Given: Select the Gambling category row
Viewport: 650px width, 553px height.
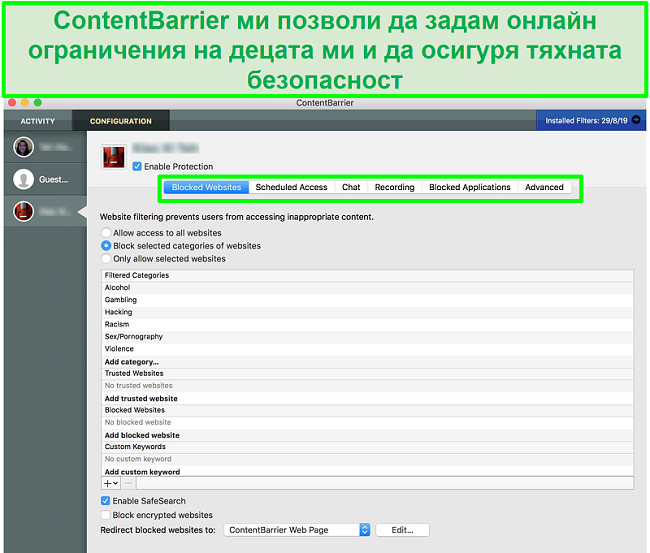Looking at the screenshot, I should (x=367, y=300).
